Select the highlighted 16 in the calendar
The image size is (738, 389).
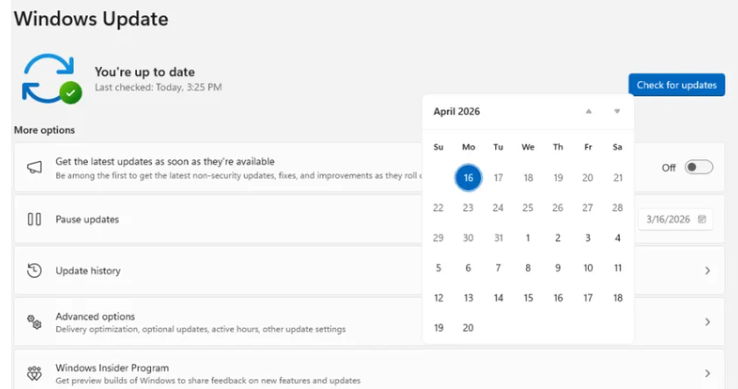pyautogui.click(x=468, y=178)
